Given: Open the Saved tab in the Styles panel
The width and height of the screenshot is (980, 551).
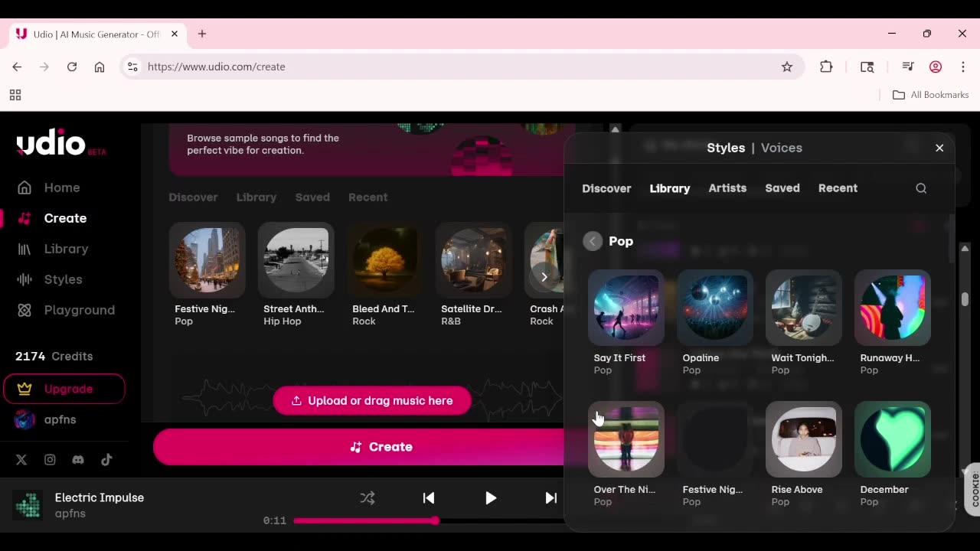Looking at the screenshot, I should pyautogui.click(x=782, y=188).
